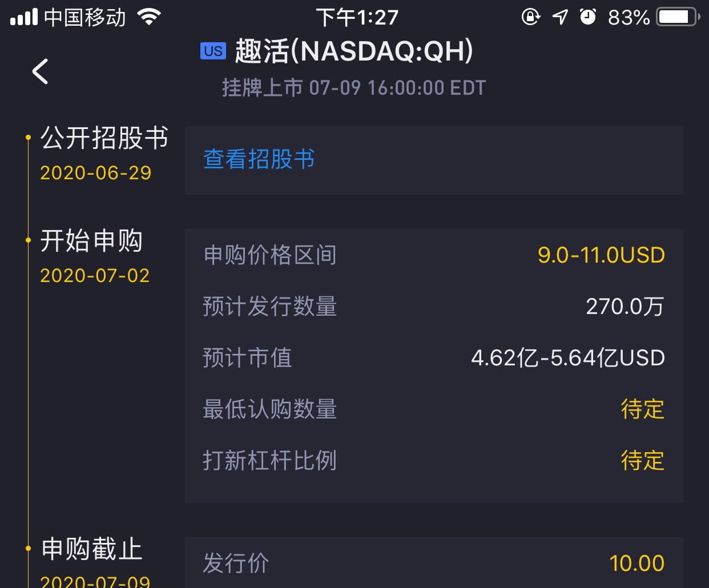Tap the location arrow status icon
709x588 pixels.
pos(560,17)
